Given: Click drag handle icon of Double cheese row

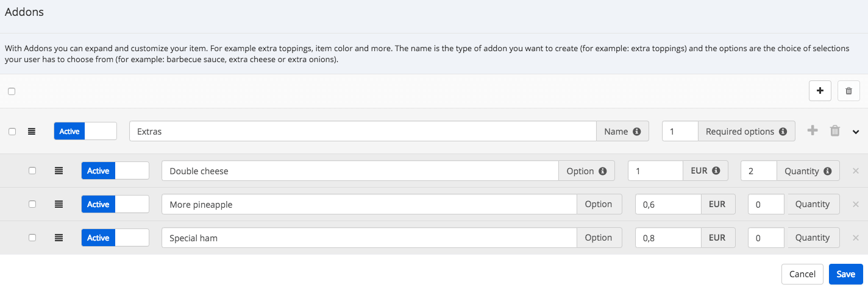Looking at the screenshot, I should point(59,171).
